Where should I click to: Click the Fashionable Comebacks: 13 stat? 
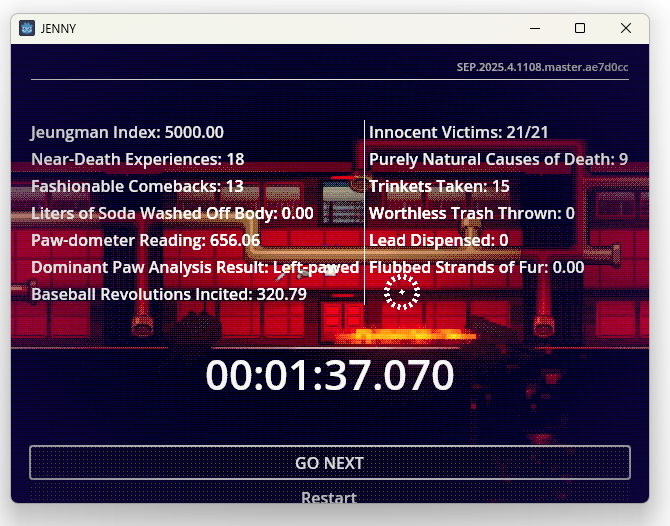point(137,186)
